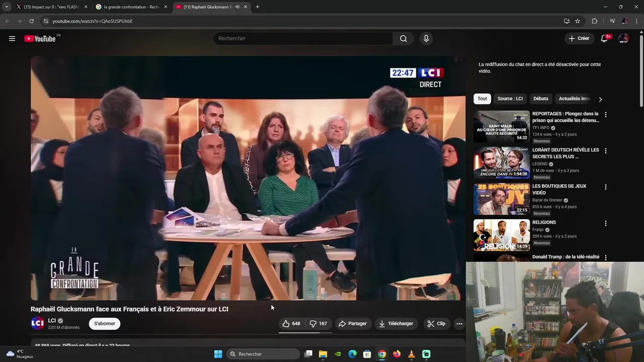The image size is (644, 362).
Task: View site information icon in address bar
Action: [46, 21]
